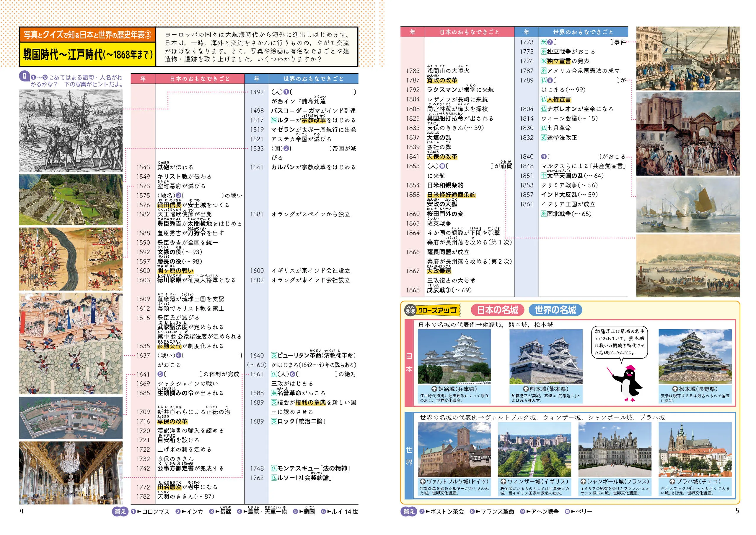Click the 米 tag before 独立宣言の発表
This screenshot has height=535, width=756.
544,61
